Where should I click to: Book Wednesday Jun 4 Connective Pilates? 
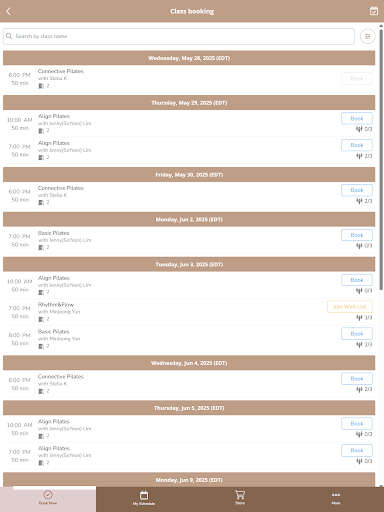coord(357,379)
